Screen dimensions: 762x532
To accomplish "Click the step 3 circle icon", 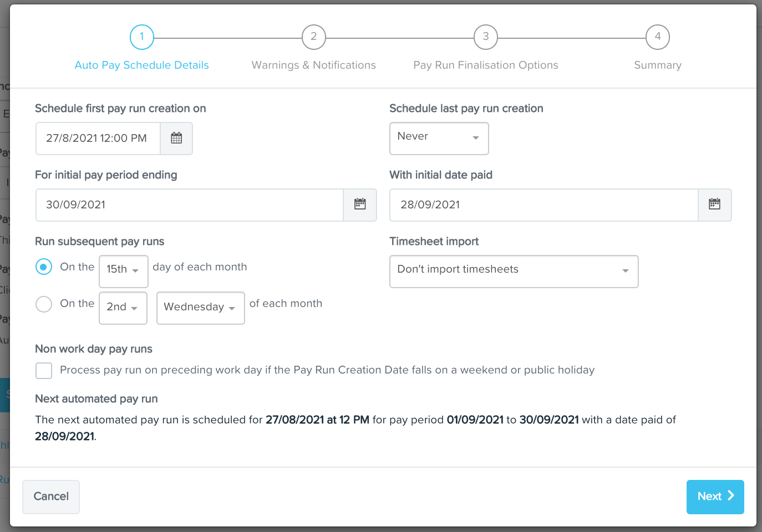I will (485, 37).
